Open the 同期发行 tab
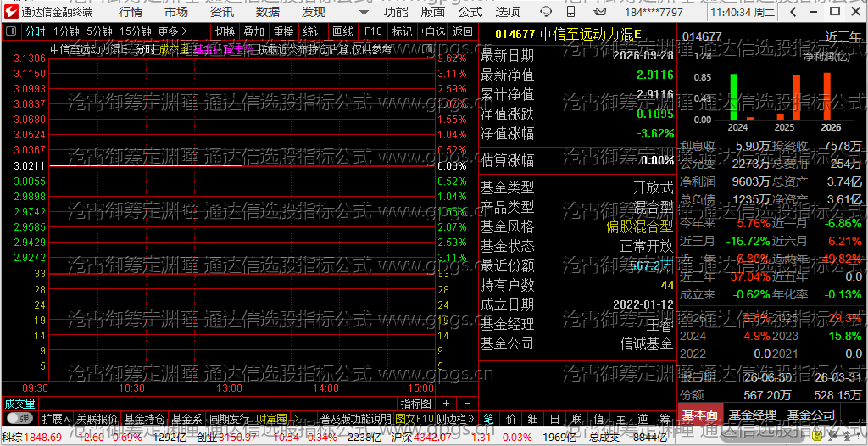The image size is (868, 446). [x=230, y=418]
